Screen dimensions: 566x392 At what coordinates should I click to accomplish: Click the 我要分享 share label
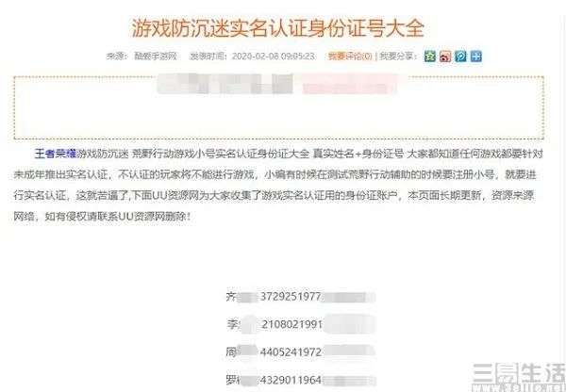coord(396,57)
